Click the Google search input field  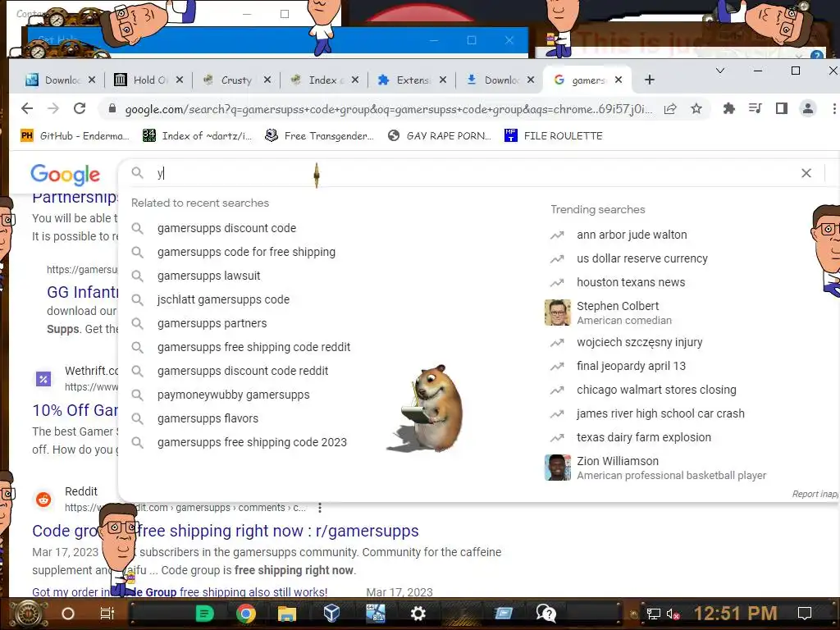[472, 173]
